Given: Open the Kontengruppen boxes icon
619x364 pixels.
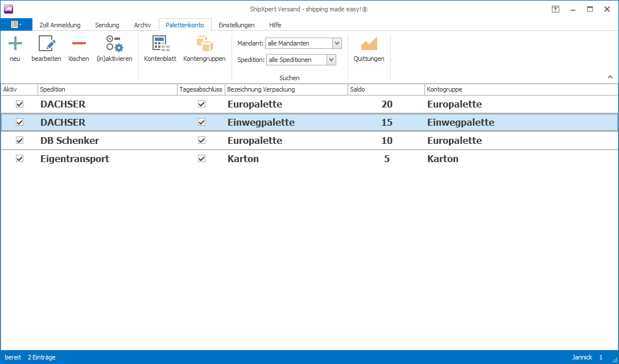Looking at the screenshot, I should click(204, 44).
